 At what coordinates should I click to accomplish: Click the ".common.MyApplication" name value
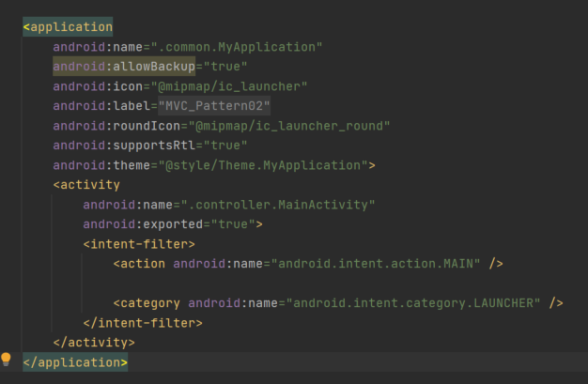tap(237, 47)
